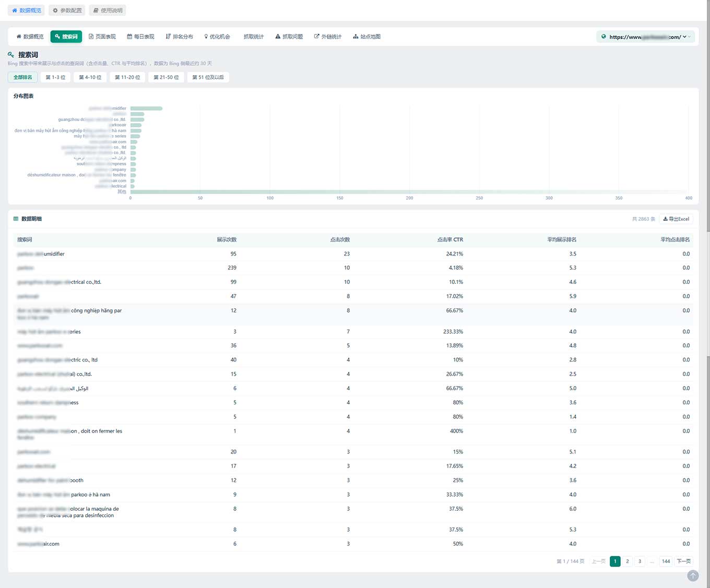Screen dimensions: 710x588
Task: Export the table via 导出Excel
Action: (676, 219)
